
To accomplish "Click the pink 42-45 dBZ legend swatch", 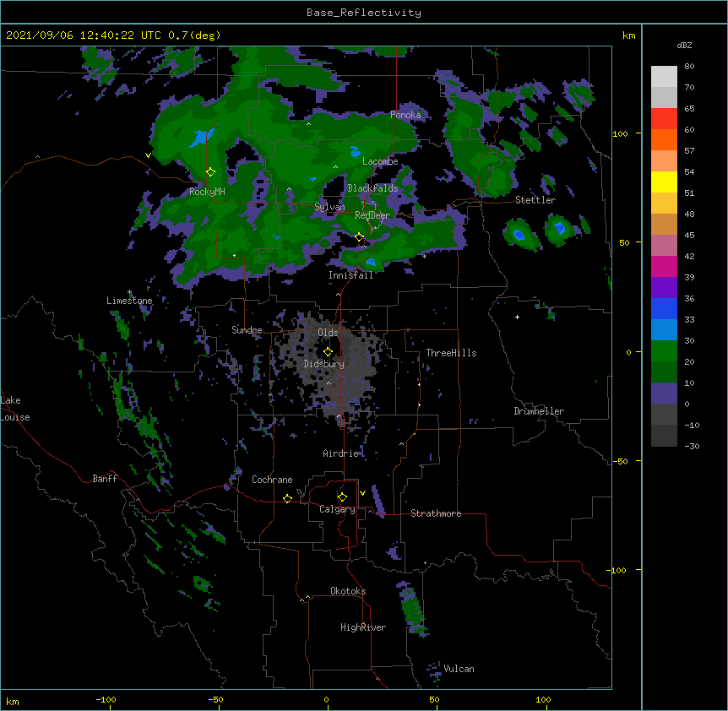I will 664,246.
